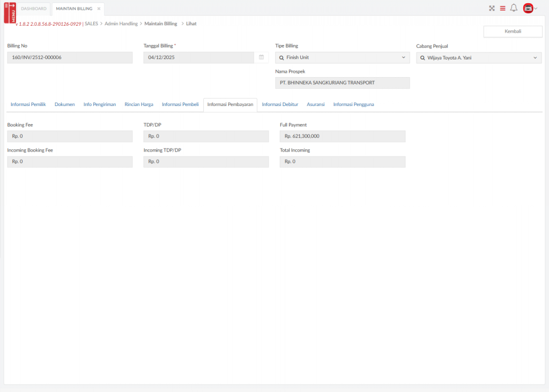Click the Full Payment amount field
The height and width of the screenshot is (392, 549).
(343, 136)
